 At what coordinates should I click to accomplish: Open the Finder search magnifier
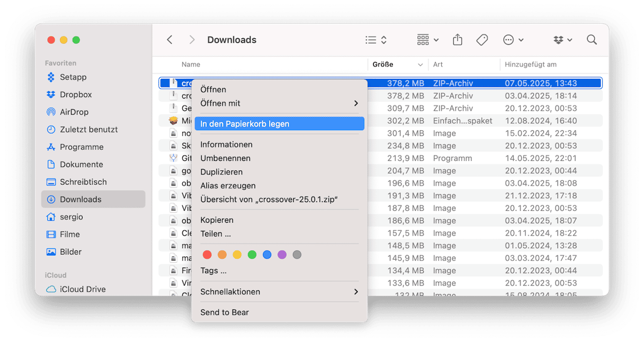point(592,40)
